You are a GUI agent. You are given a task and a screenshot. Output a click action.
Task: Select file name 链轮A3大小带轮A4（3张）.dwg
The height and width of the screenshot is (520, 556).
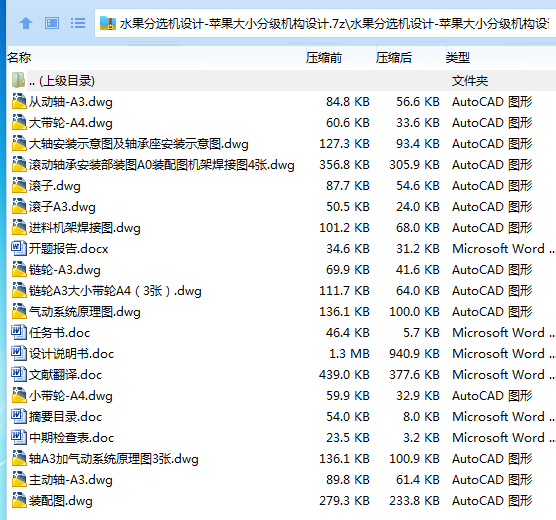coord(115,291)
